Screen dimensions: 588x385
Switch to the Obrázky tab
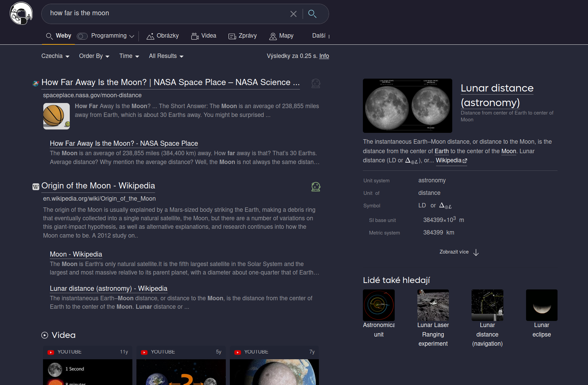(x=162, y=36)
